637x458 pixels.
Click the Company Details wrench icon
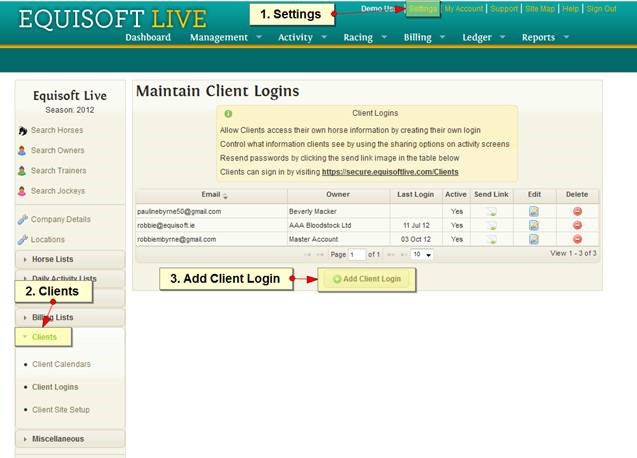(x=22, y=219)
